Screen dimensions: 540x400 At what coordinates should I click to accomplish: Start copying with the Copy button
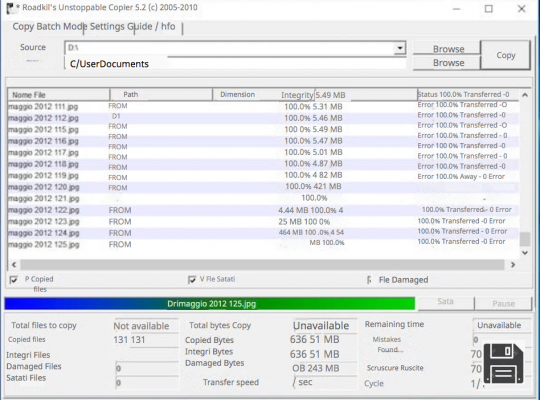click(x=505, y=55)
